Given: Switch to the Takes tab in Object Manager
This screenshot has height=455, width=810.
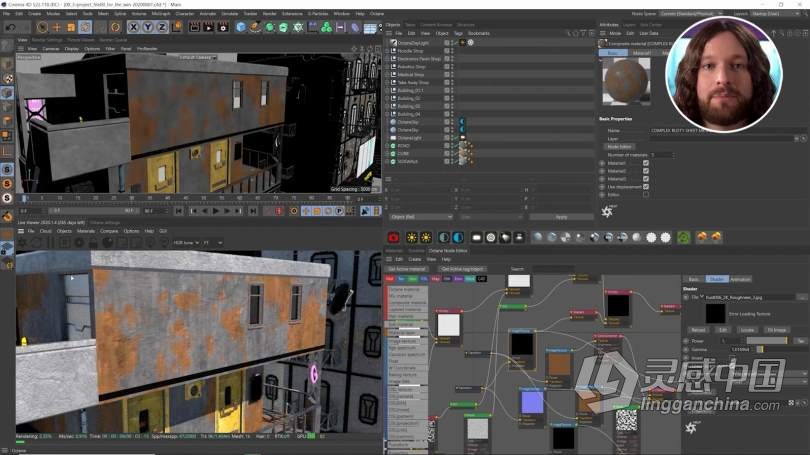Looking at the screenshot, I should (x=410, y=25).
